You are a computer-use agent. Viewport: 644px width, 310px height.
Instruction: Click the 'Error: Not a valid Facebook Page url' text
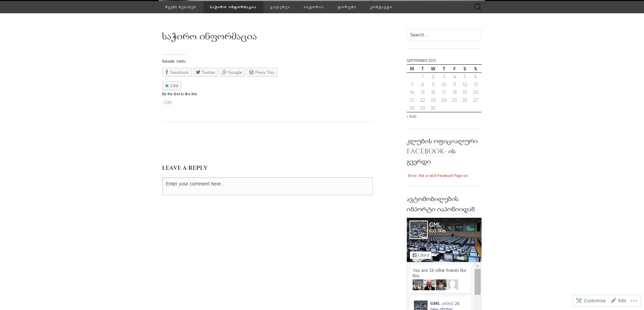pos(438,176)
